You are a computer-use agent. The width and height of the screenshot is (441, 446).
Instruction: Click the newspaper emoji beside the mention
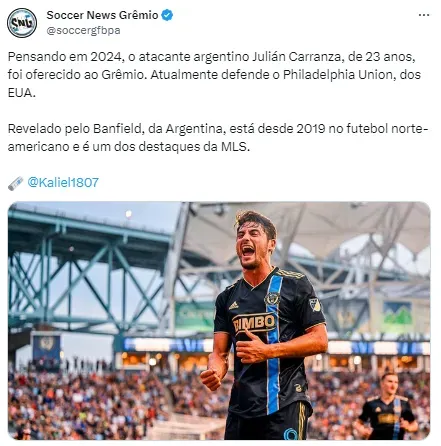[15, 183]
